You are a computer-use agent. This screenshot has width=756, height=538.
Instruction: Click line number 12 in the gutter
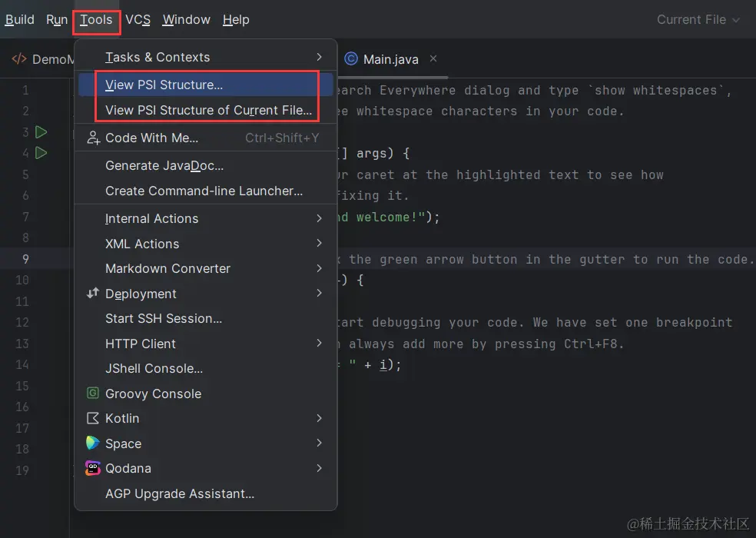22,322
